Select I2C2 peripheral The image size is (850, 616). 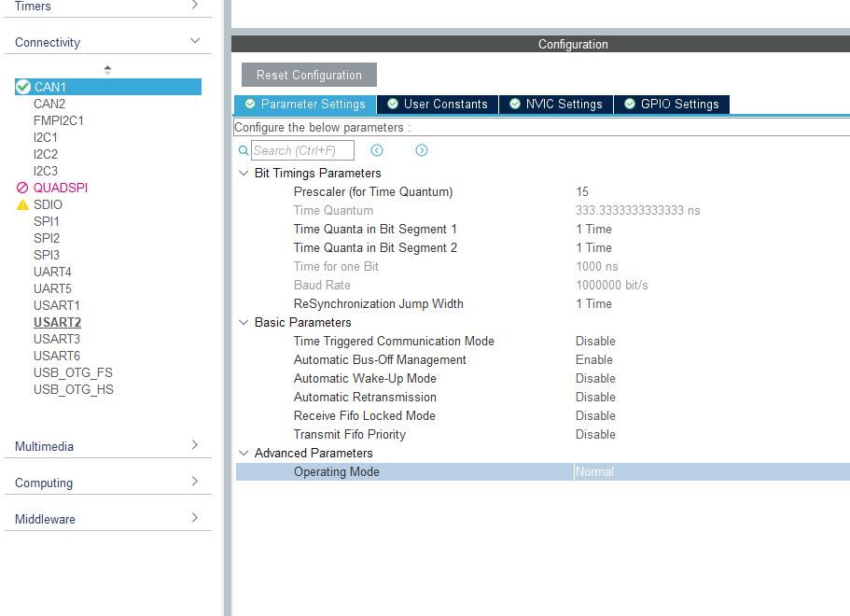click(x=46, y=154)
